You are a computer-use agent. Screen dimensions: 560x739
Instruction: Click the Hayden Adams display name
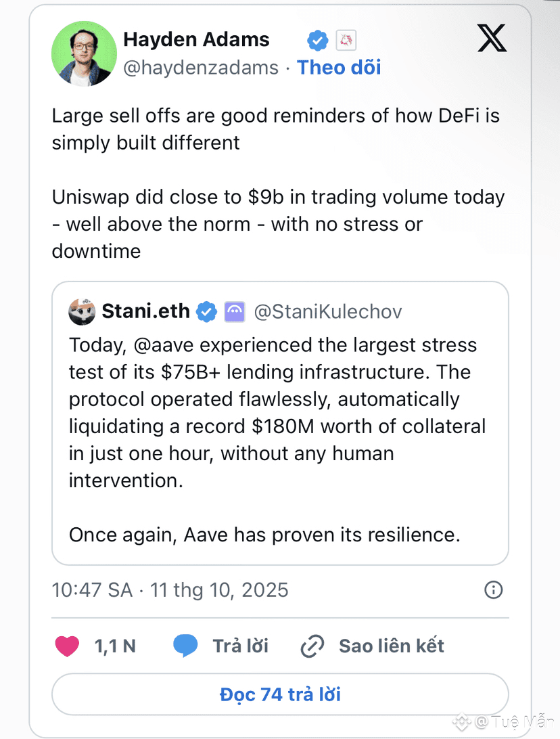click(196, 39)
